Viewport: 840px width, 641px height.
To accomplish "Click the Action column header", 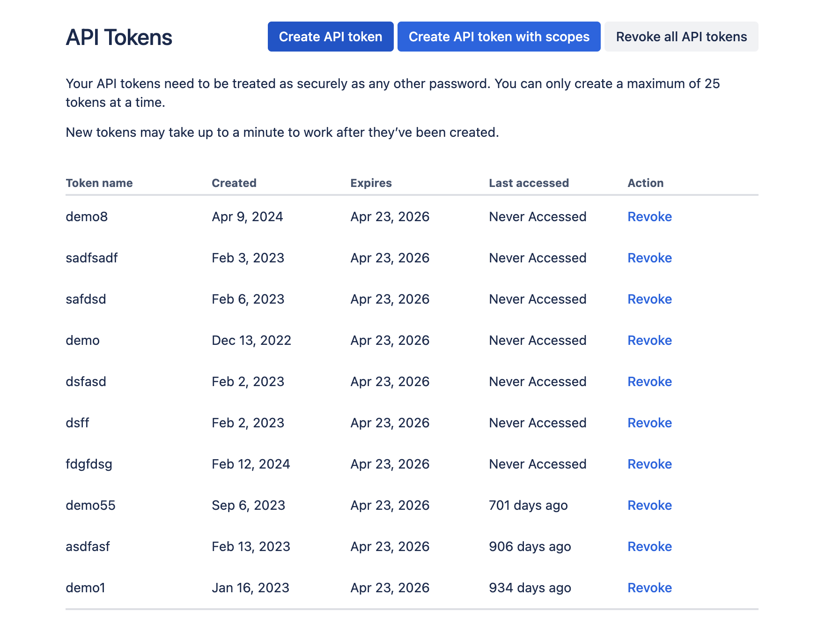I will (645, 183).
